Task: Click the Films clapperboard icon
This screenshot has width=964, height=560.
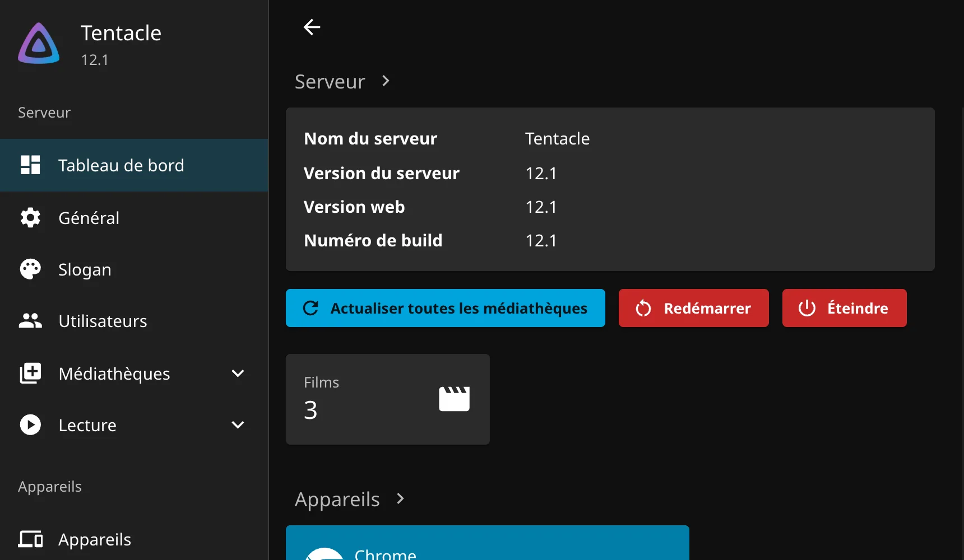Action: (454, 399)
